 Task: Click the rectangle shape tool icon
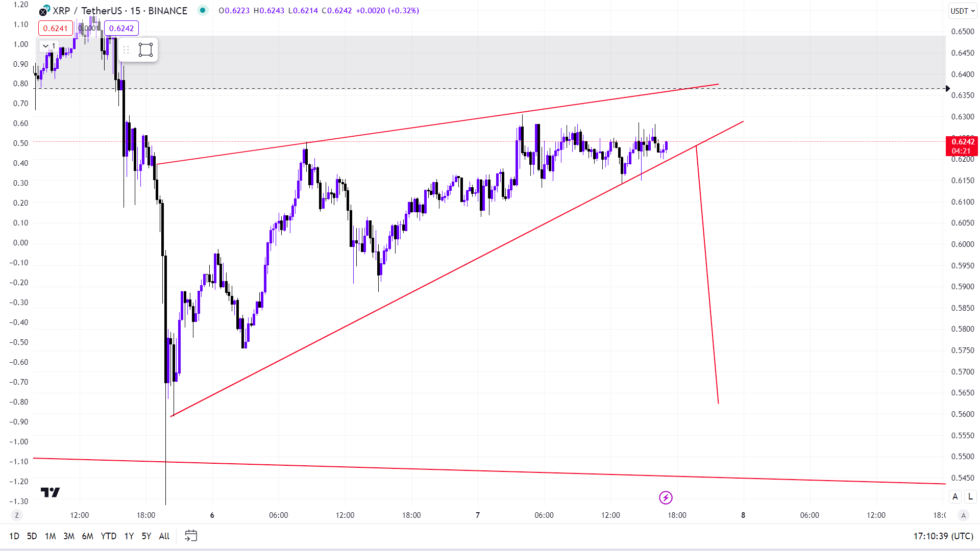click(x=145, y=49)
